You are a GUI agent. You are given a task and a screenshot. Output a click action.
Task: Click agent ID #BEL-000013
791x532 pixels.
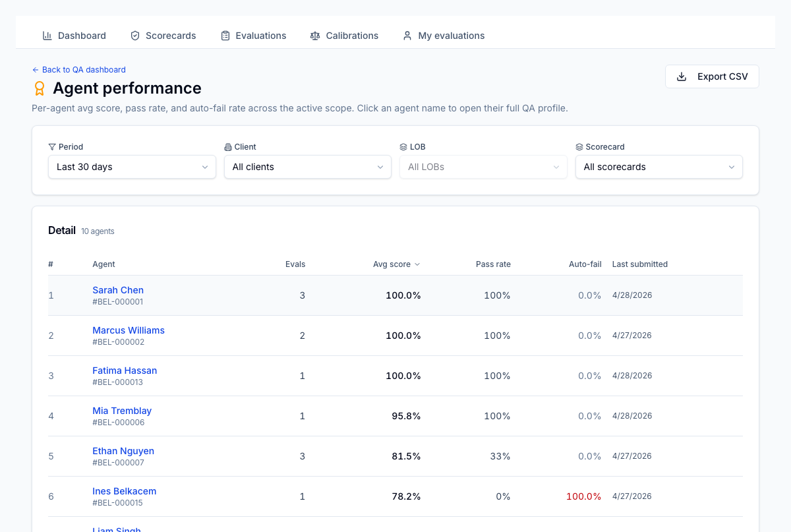coord(118,382)
